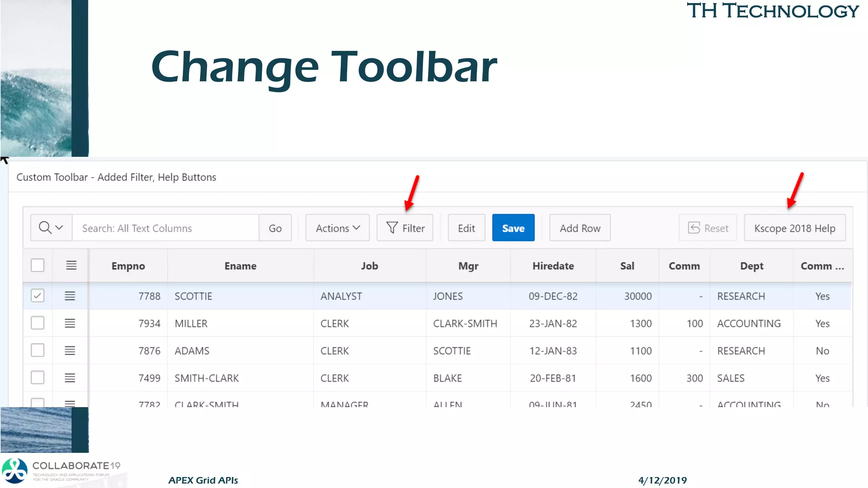
Task: Select the MILLER name cell
Action: [x=240, y=323]
